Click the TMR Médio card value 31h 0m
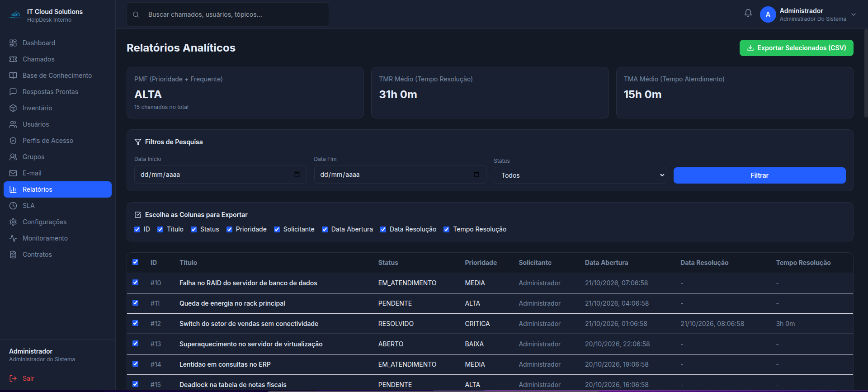Image resolution: width=868 pixels, height=392 pixels. 398,94
